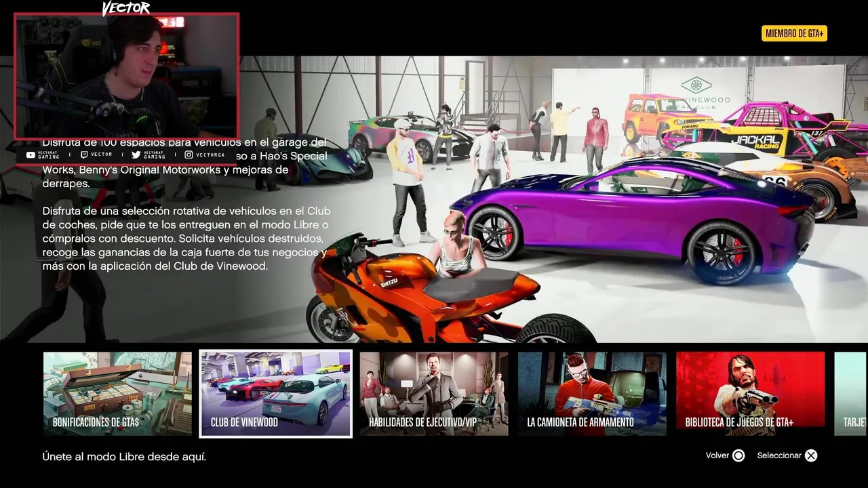Viewport: 868px width, 488px height.
Task: Click the streamer webcam overlay
Action: click(x=127, y=76)
